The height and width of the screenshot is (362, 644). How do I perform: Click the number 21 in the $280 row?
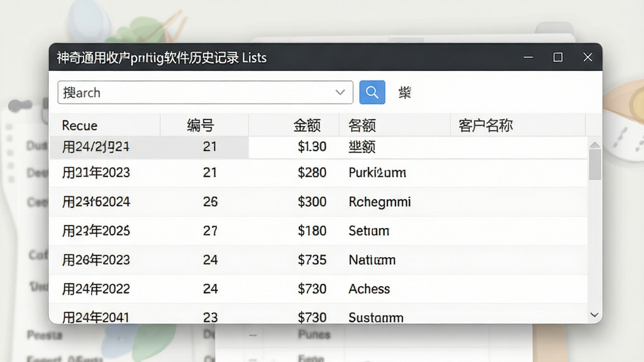tap(210, 172)
